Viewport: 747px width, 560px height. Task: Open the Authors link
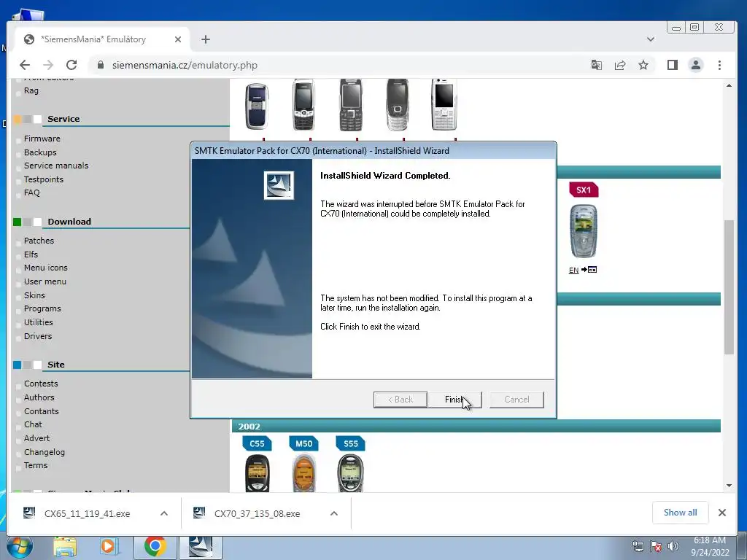[39, 397]
